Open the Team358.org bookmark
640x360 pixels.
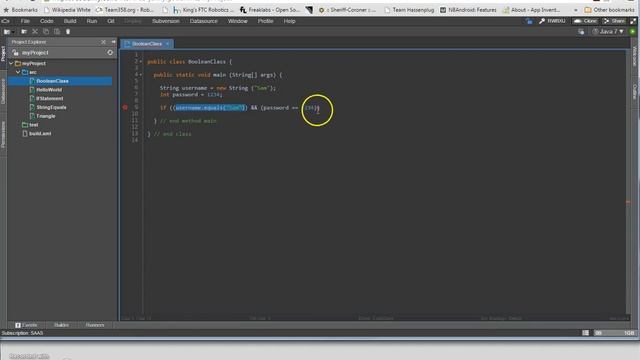(125, 9)
